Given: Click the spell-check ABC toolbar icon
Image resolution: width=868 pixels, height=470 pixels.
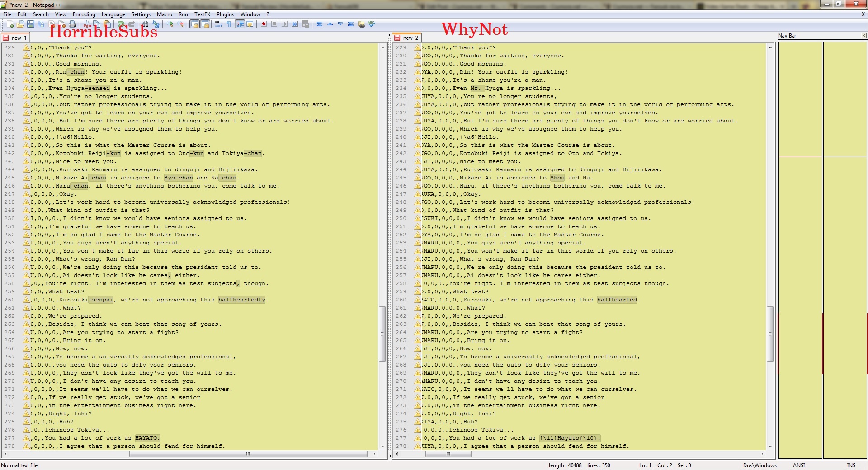Looking at the screenshot, I should coord(372,24).
